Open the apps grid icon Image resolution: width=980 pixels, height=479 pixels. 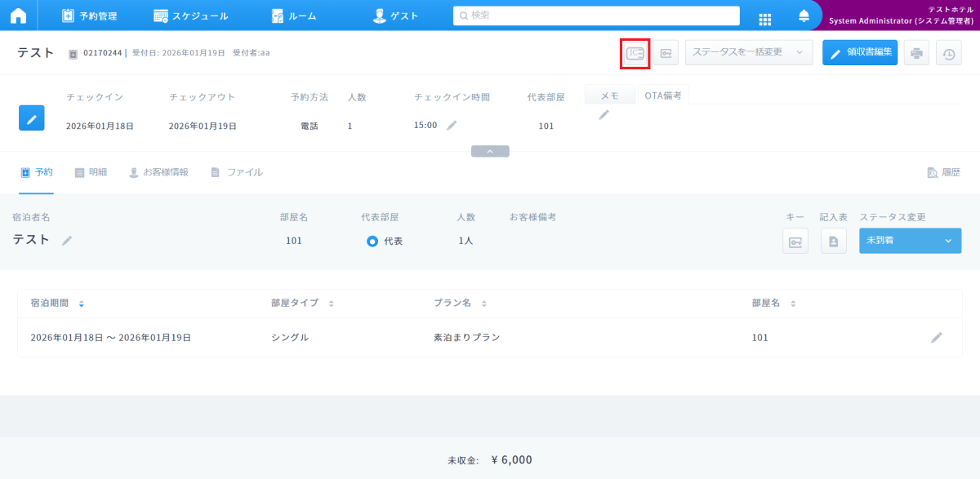[x=765, y=18]
